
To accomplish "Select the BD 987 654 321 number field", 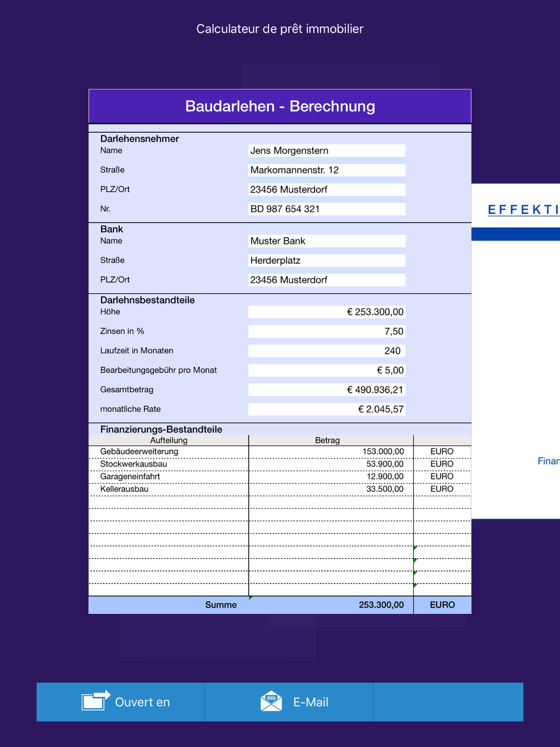I will click(326, 209).
